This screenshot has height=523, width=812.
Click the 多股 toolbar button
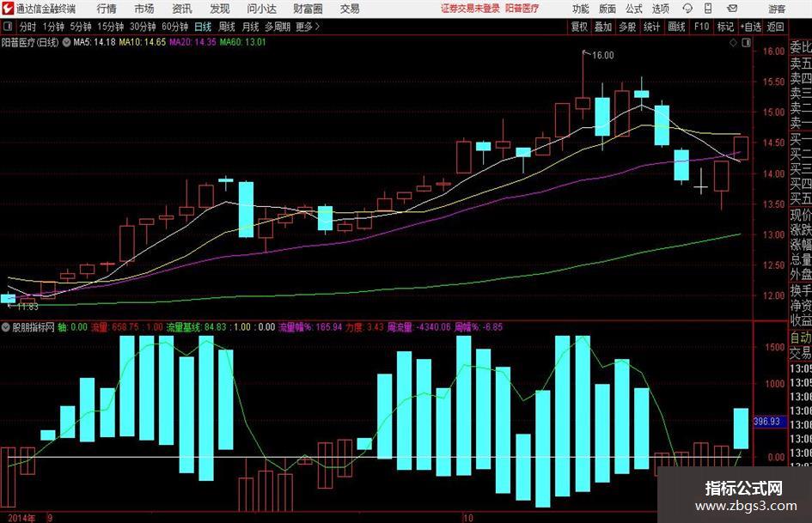tap(627, 27)
